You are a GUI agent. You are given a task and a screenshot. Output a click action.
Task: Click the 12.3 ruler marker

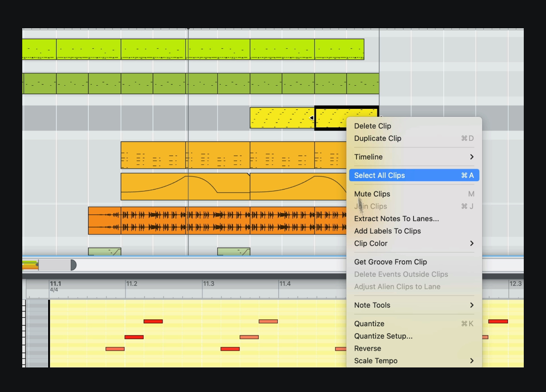pyautogui.click(x=515, y=284)
